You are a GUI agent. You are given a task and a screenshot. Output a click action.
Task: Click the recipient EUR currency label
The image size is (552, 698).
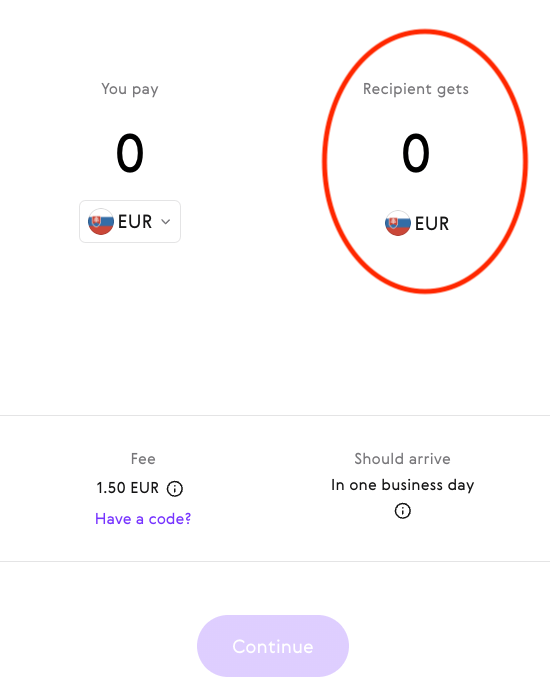[x=432, y=223]
